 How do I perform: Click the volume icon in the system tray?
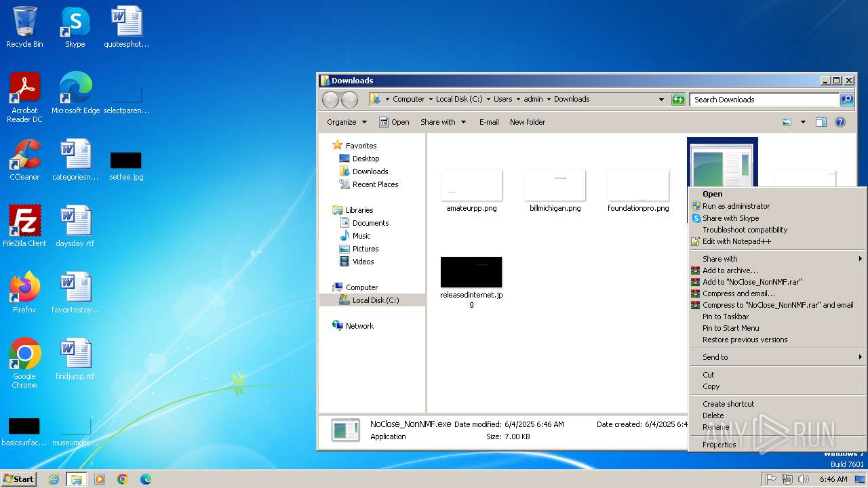point(804,479)
